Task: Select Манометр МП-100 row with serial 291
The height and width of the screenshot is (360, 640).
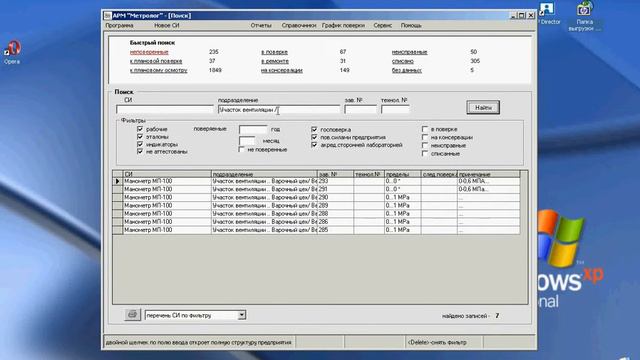Action: click(x=316, y=189)
